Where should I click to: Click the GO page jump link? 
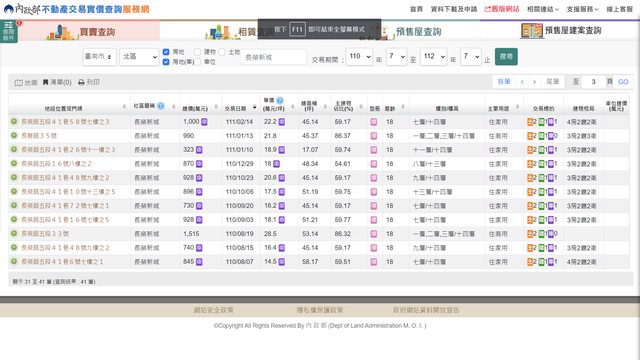623,82
